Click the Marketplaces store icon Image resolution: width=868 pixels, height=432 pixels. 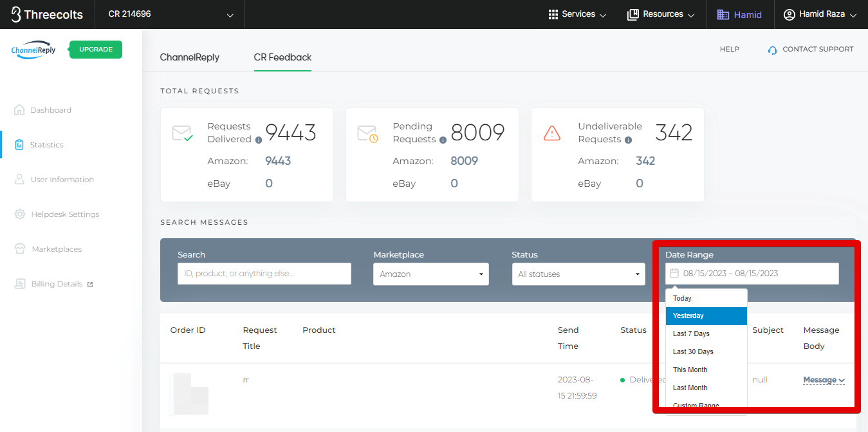[20, 249]
